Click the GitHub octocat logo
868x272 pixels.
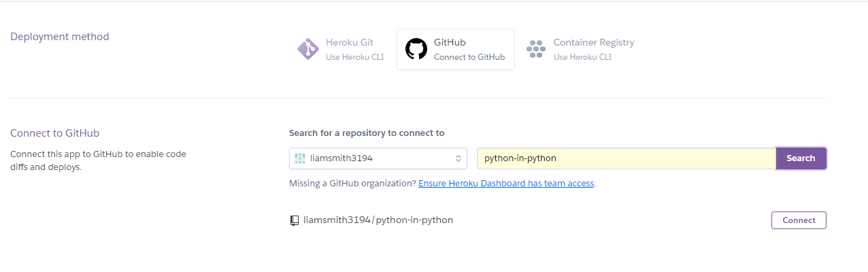click(416, 50)
